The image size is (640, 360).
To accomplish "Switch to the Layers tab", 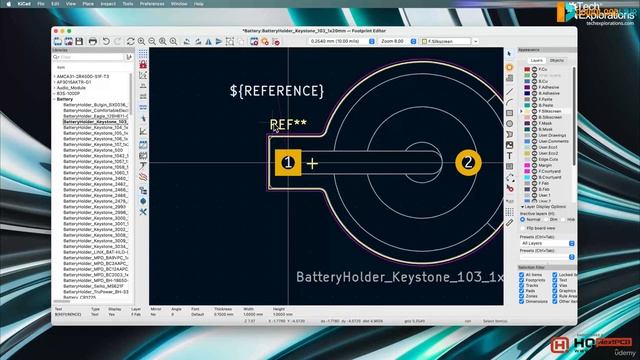I will [x=536, y=60].
